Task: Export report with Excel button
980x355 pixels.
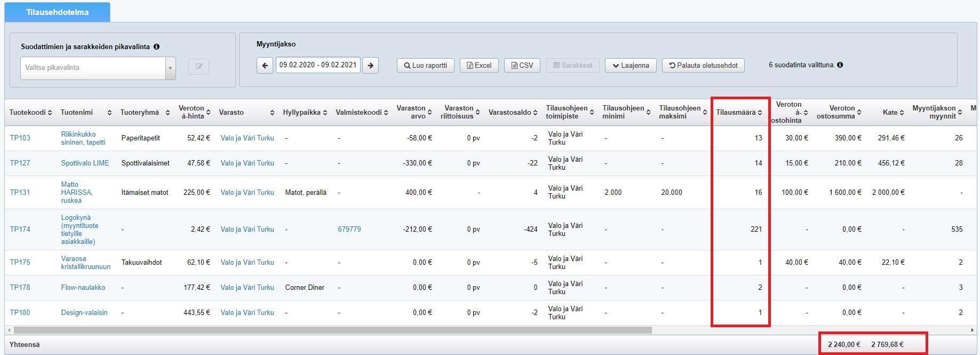Action: point(479,66)
